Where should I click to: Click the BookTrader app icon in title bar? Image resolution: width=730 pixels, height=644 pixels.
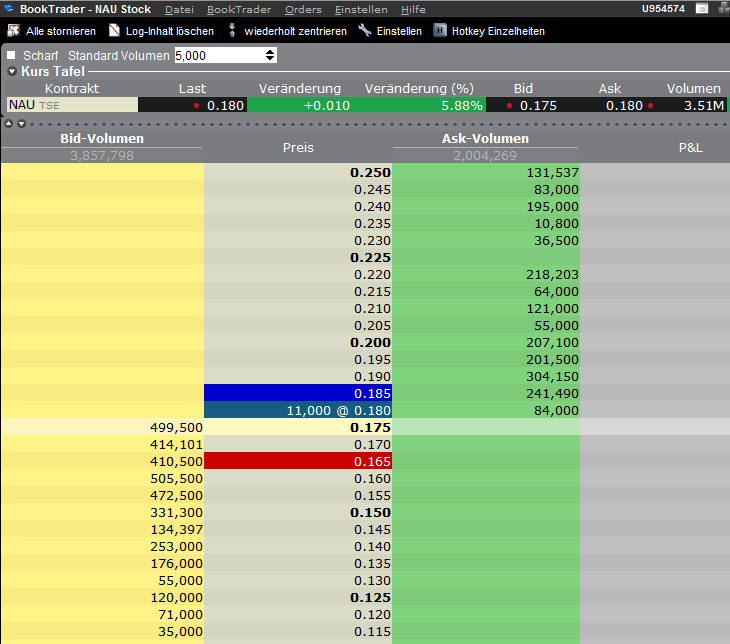[x=9, y=8]
